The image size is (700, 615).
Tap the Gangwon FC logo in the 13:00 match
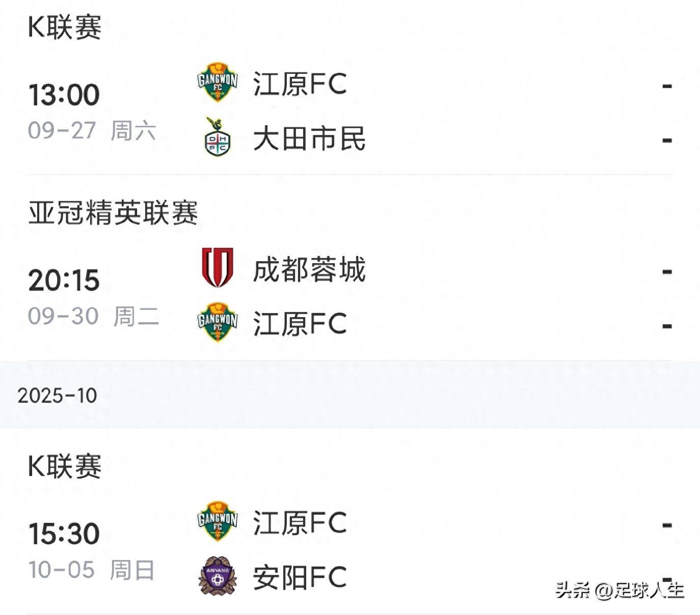click(x=218, y=82)
